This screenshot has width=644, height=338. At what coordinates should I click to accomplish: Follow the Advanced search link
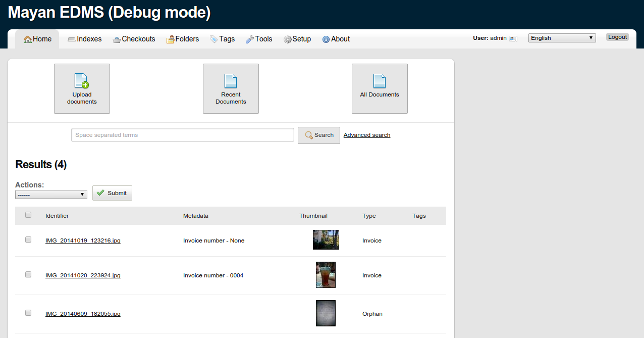366,135
